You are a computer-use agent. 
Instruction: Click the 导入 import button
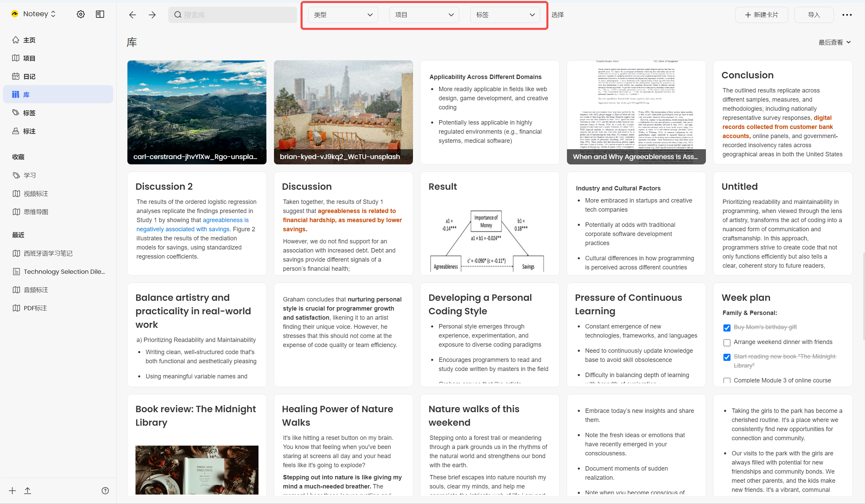click(814, 15)
